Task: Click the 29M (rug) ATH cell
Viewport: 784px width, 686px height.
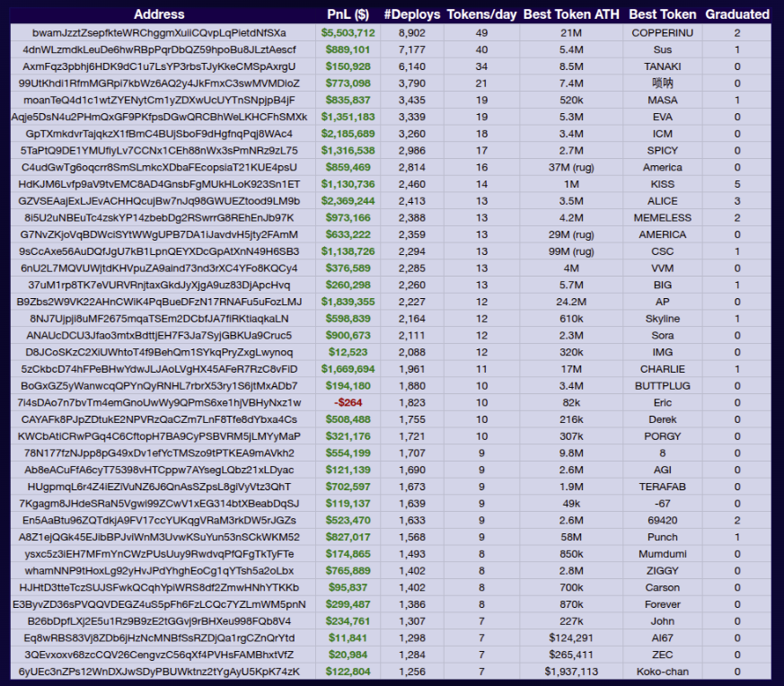Action: point(571,234)
